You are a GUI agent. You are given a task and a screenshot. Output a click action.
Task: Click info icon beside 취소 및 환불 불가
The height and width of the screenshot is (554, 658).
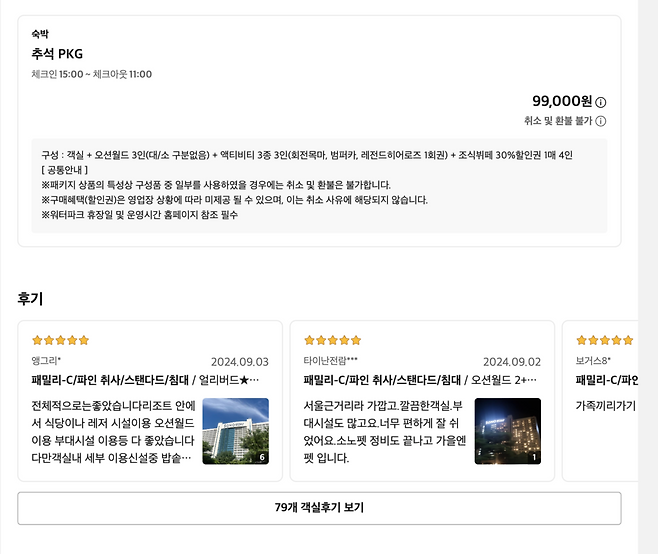pos(601,121)
